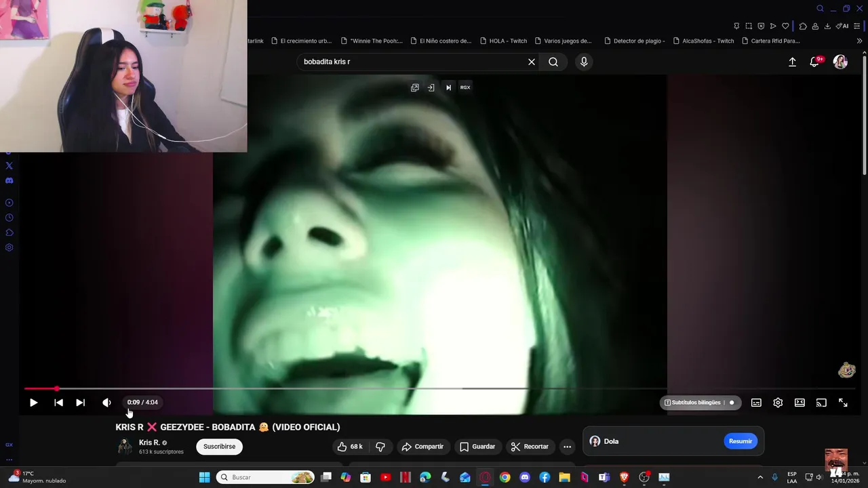Screen dimensions: 868x488
Task: Open YouTube notifications bell
Action: 814,62
